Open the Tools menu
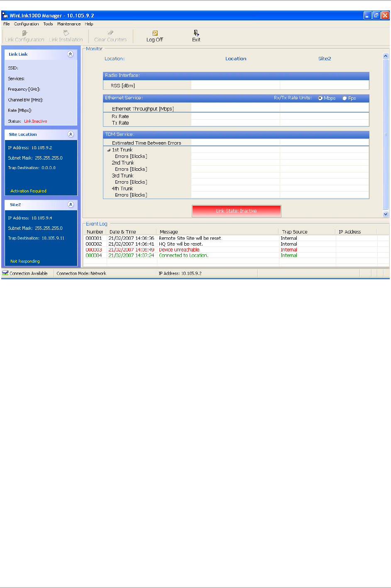The width and height of the screenshot is (391, 588). click(48, 24)
